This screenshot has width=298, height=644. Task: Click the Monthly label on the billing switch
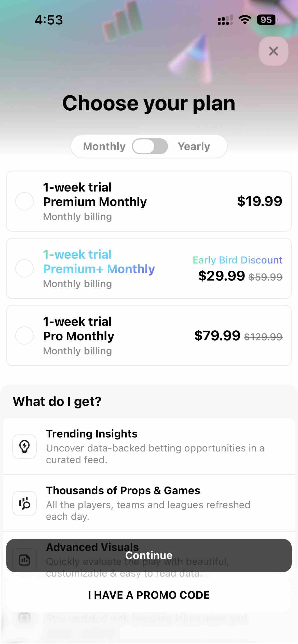point(104,146)
